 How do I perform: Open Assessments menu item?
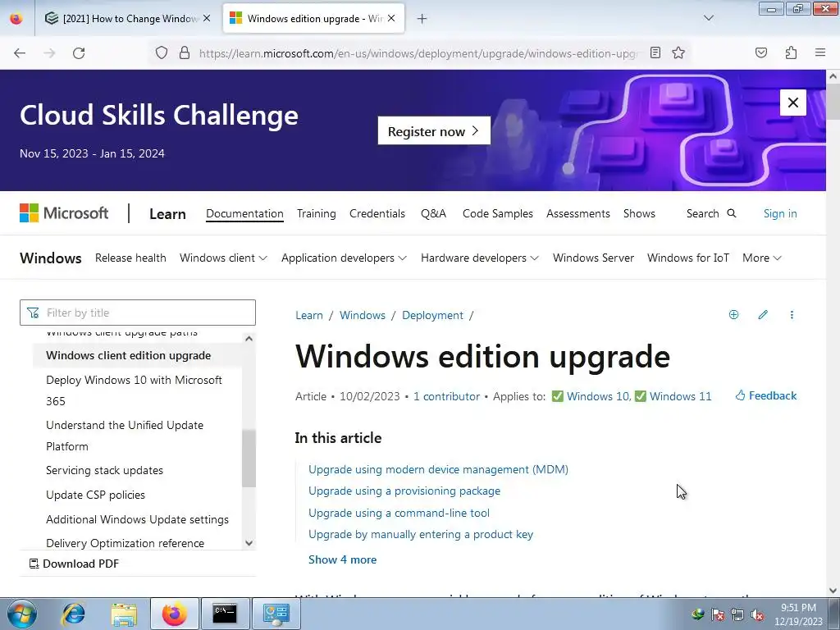[x=578, y=214]
